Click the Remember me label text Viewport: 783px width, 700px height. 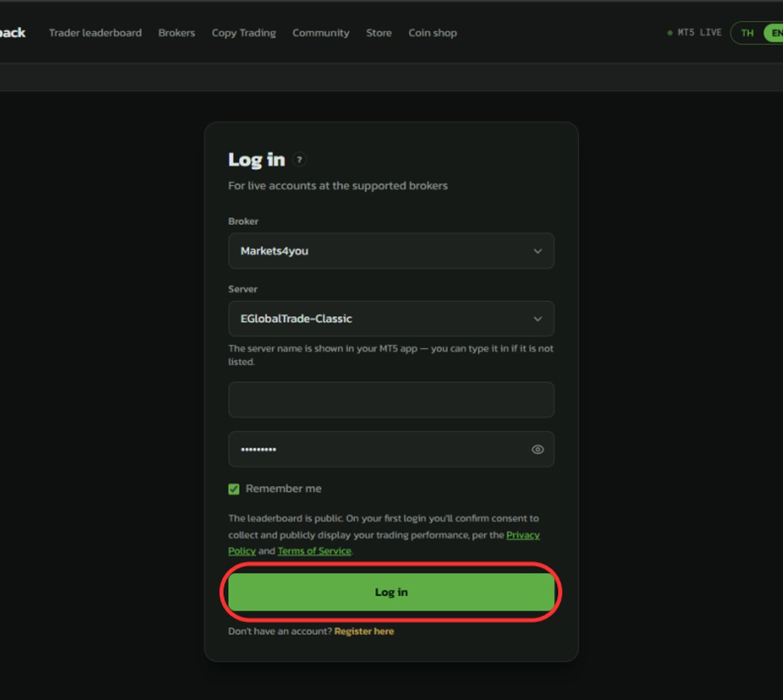[x=283, y=489]
